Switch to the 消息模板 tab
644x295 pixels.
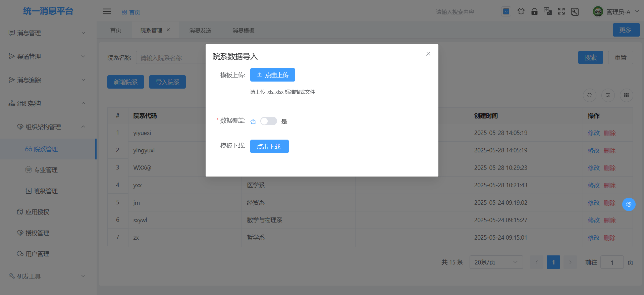coord(244,30)
